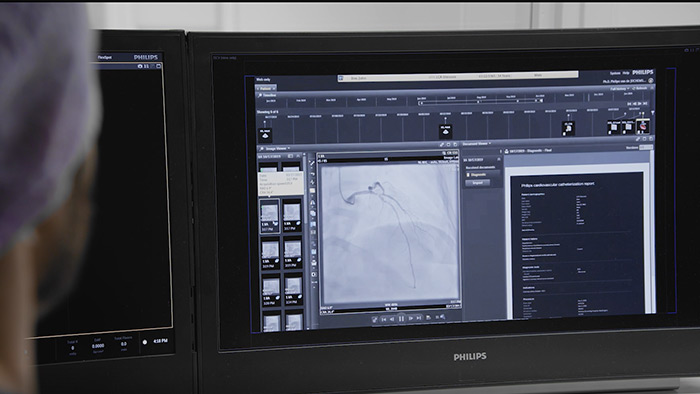Click the timeline date range bar
Viewport: 700px width, 394px height.
click(x=481, y=102)
